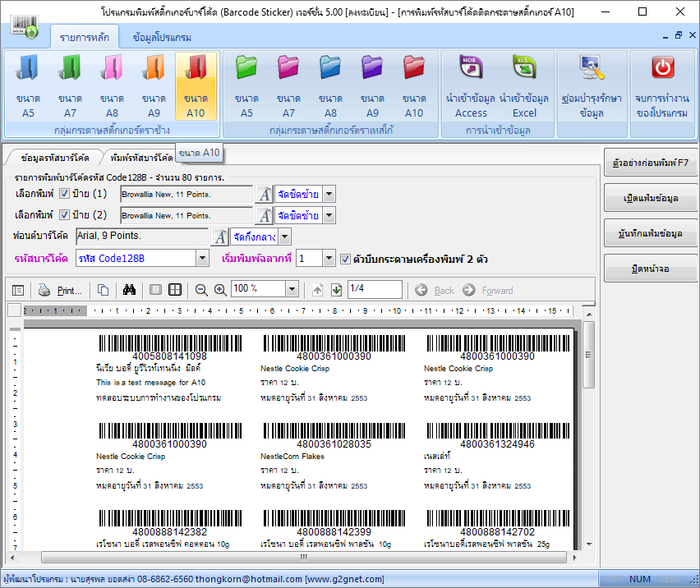This screenshot has height=588, width=700.
Task: Click the ปิดหน้าจอ close screen button
Action: point(651,269)
